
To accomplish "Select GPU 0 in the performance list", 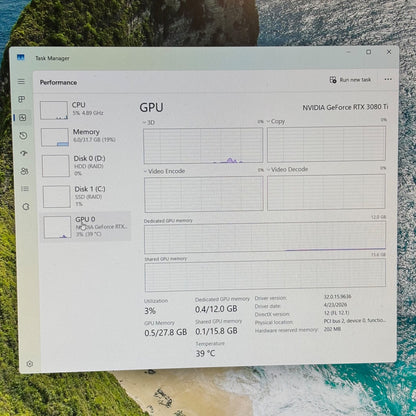I will pyautogui.click(x=86, y=227).
